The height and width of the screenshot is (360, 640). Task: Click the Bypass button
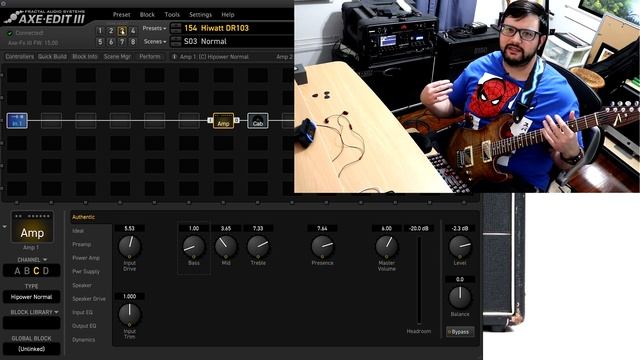point(460,332)
